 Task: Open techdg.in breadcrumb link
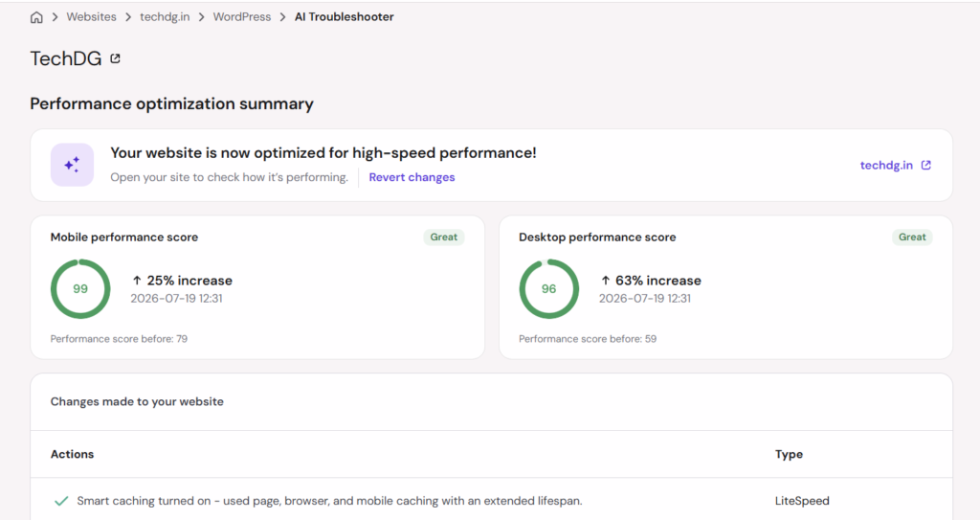coord(165,17)
